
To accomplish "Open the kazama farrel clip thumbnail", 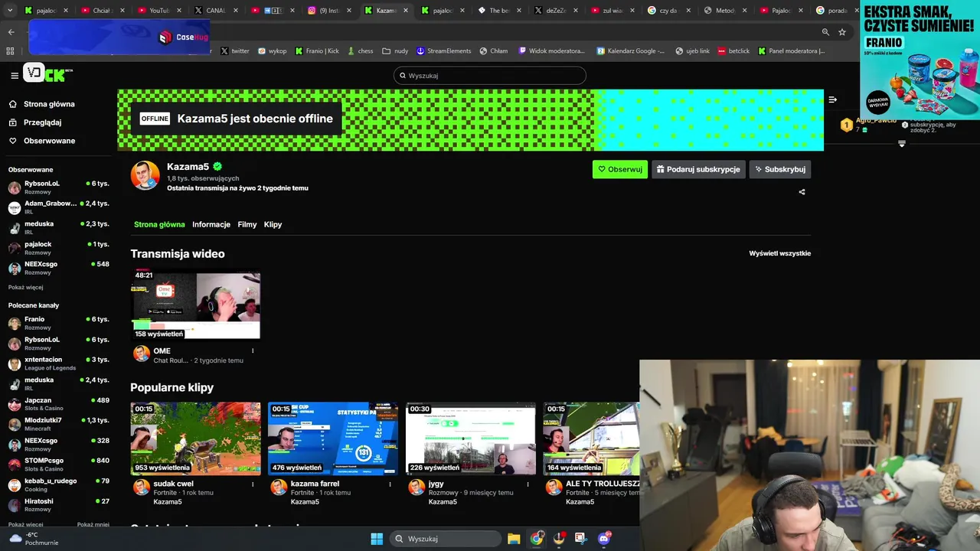I will (x=333, y=439).
